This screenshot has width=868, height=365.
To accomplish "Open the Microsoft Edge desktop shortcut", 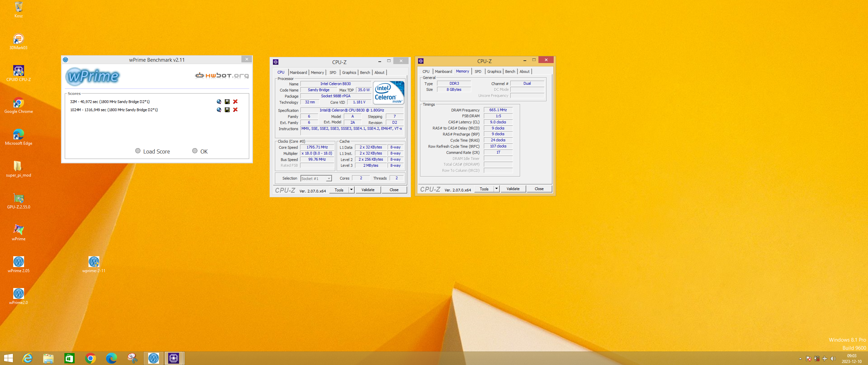I will pyautogui.click(x=19, y=137).
